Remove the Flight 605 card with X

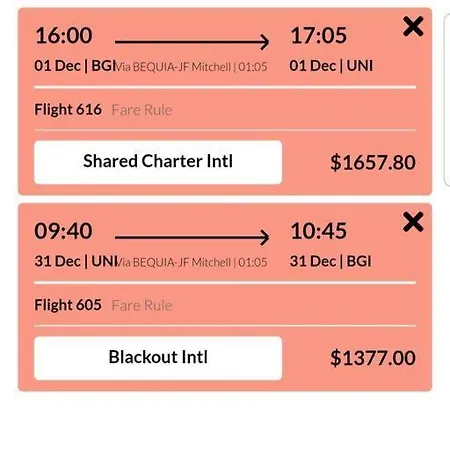413,222
